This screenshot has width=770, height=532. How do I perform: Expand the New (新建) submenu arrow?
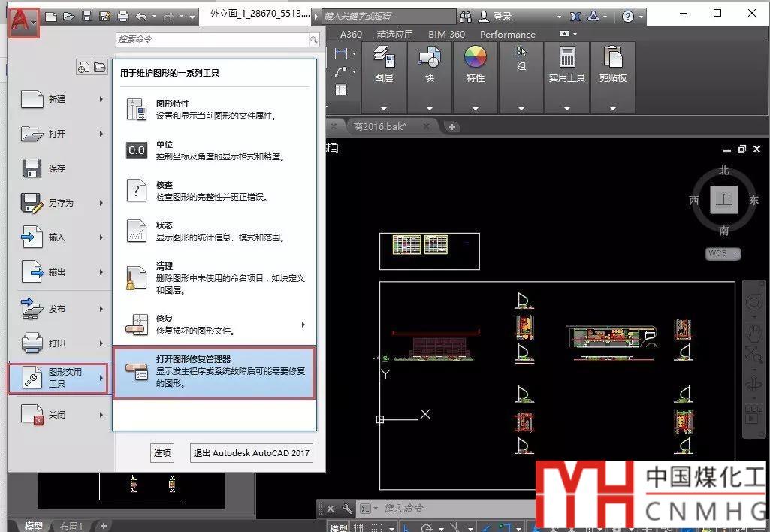[x=101, y=99]
